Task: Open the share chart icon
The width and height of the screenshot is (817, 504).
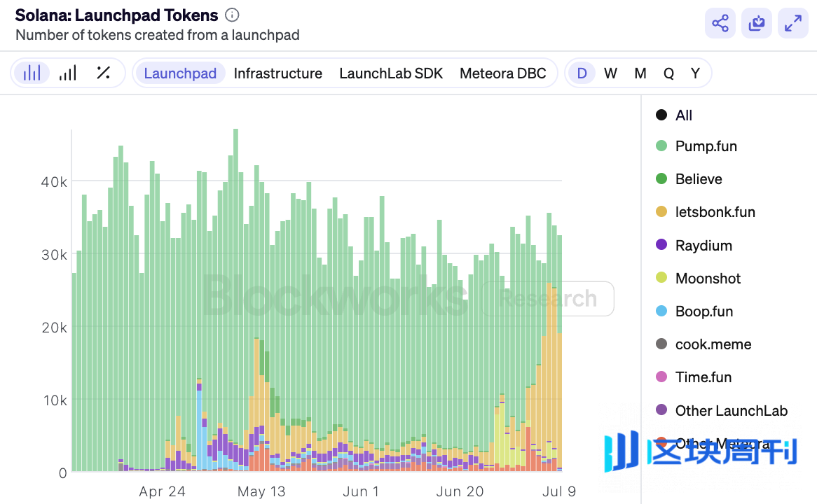Action: (720, 23)
